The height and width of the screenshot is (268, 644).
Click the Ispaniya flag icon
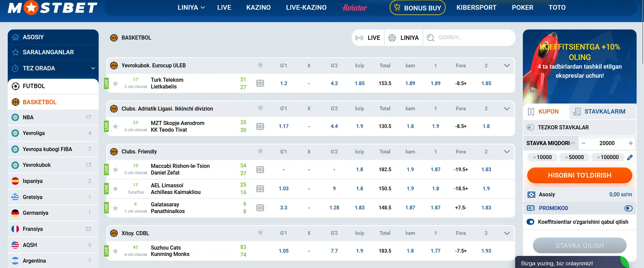click(x=15, y=181)
